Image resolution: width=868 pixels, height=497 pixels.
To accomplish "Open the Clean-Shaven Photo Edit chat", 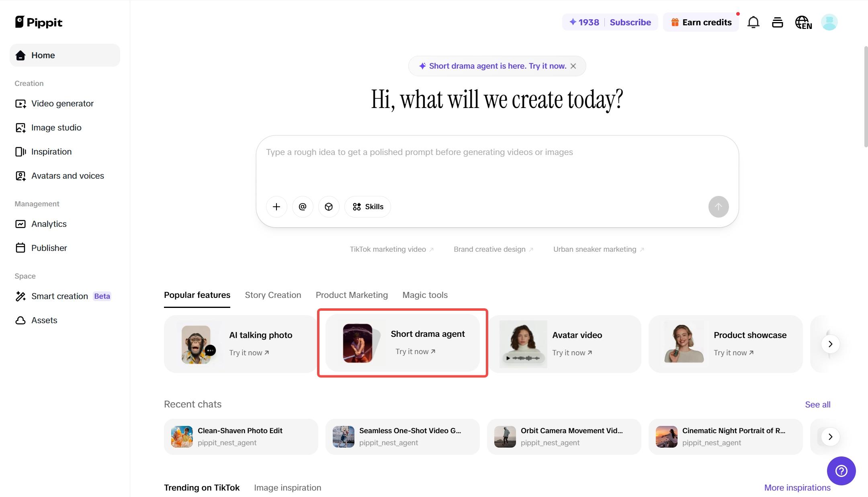I will pyautogui.click(x=241, y=437).
